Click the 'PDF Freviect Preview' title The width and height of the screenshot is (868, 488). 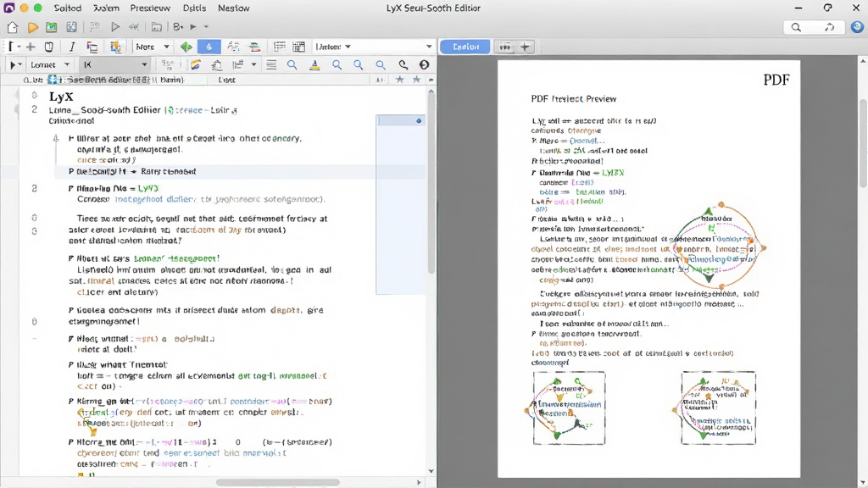[x=574, y=99]
